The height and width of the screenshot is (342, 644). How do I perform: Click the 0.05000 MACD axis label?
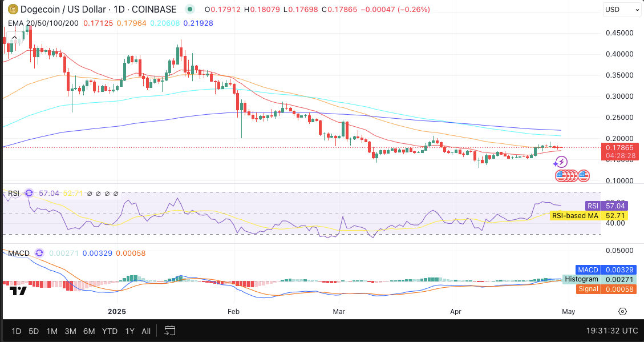tap(620, 250)
